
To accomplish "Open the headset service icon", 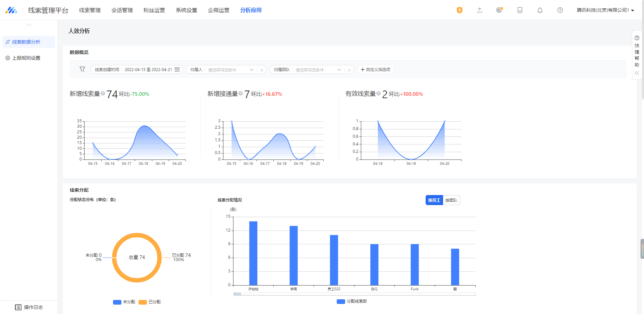I will coord(499,10).
